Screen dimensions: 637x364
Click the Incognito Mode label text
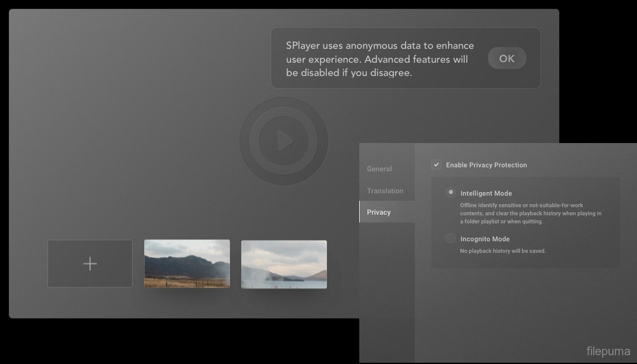click(484, 239)
